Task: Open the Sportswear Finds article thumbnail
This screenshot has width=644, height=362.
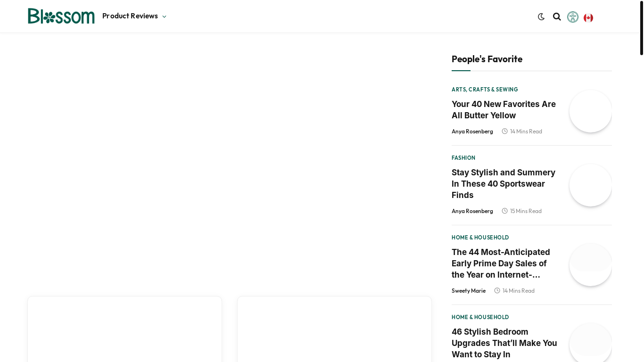Action: click(591, 185)
